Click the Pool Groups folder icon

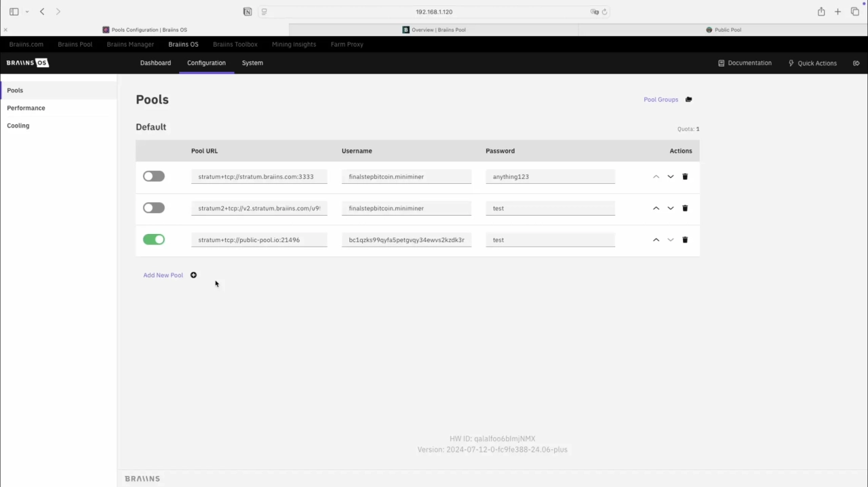688,99
